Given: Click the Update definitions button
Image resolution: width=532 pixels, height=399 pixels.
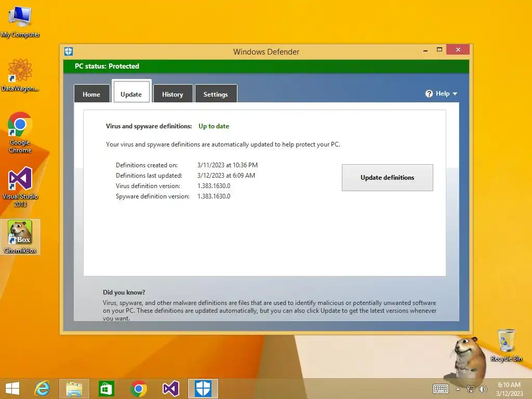Looking at the screenshot, I should point(387,178).
